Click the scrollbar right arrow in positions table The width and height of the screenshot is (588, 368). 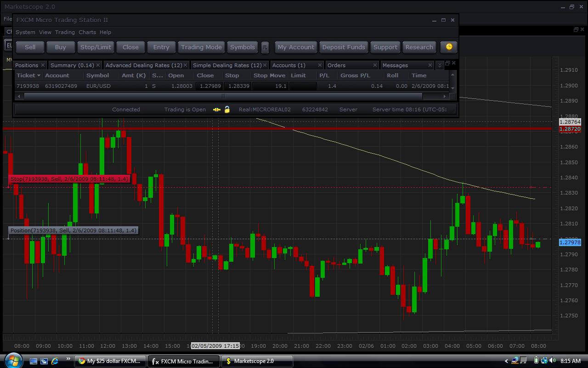coord(444,96)
